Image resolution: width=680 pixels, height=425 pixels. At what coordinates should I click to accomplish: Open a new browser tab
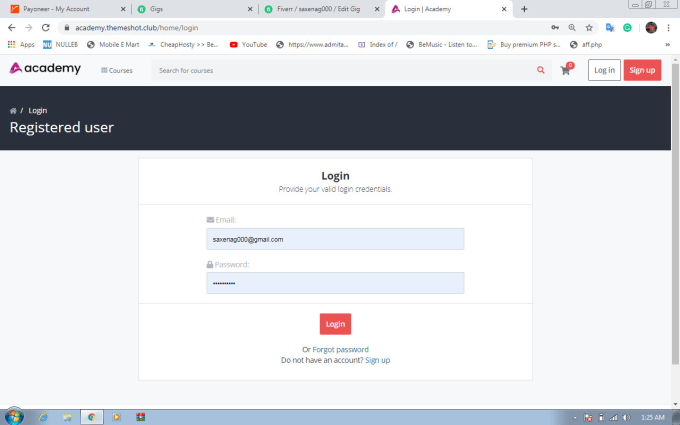click(524, 9)
